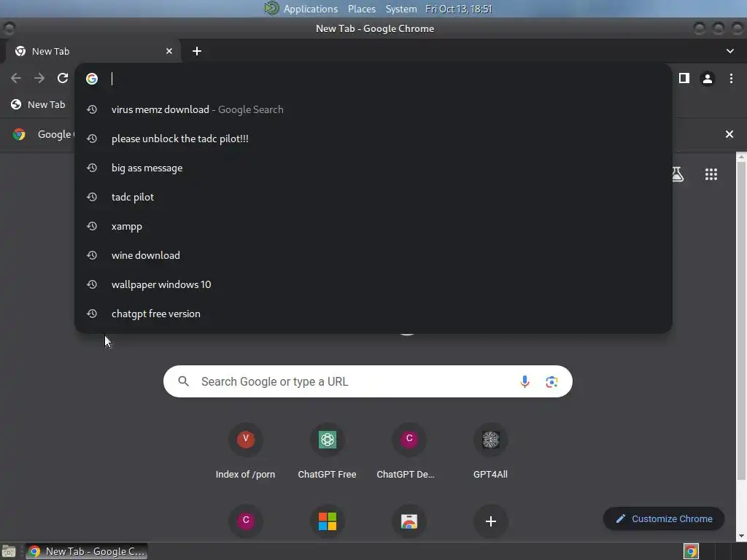Screen dimensions: 747x560
Task: Click the Add shortcut plus icon
Action: click(491, 521)
